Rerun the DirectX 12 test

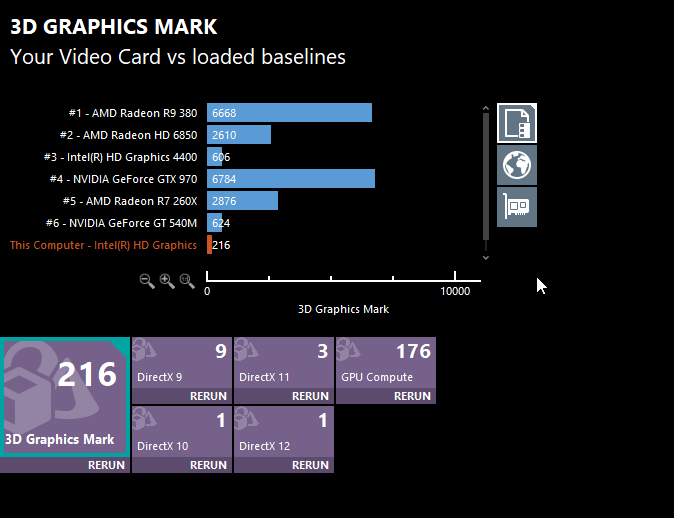tap(310, 465)
